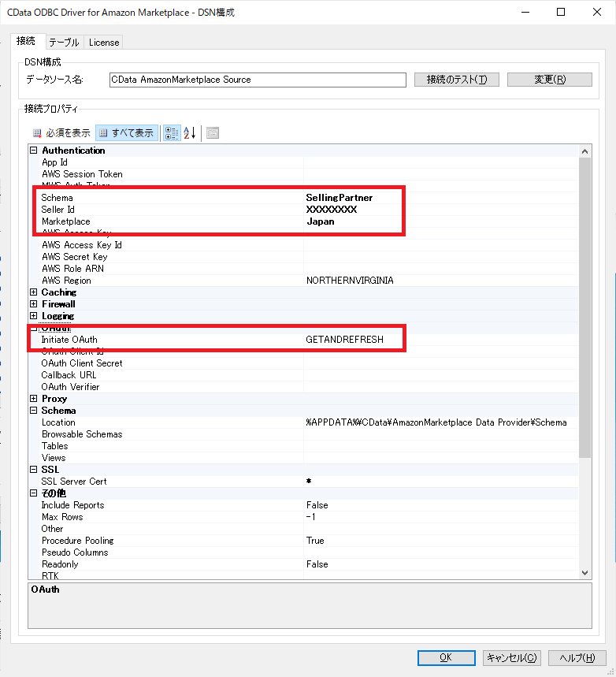Open the テーブル tab
This screenshot has width=616, height=677.
pos(65,43)
